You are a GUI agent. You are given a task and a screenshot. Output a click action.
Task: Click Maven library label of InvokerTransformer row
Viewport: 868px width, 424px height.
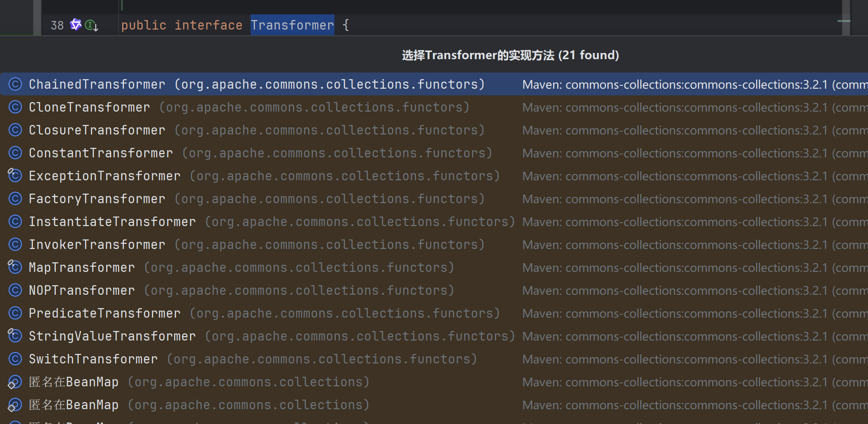695,245
